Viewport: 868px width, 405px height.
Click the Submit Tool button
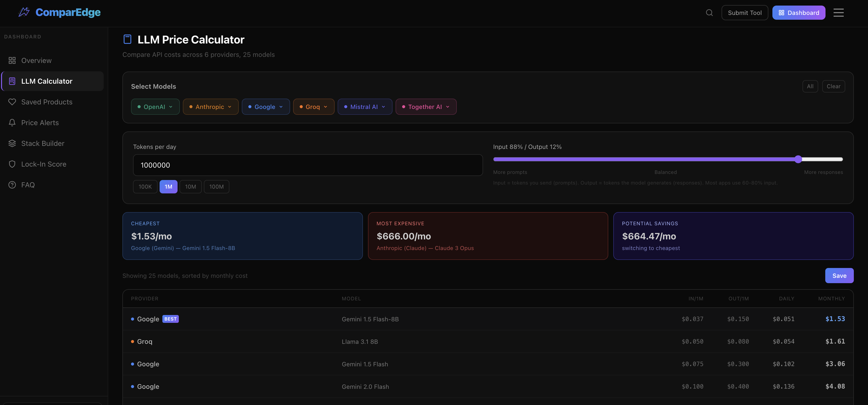[745, 12]
